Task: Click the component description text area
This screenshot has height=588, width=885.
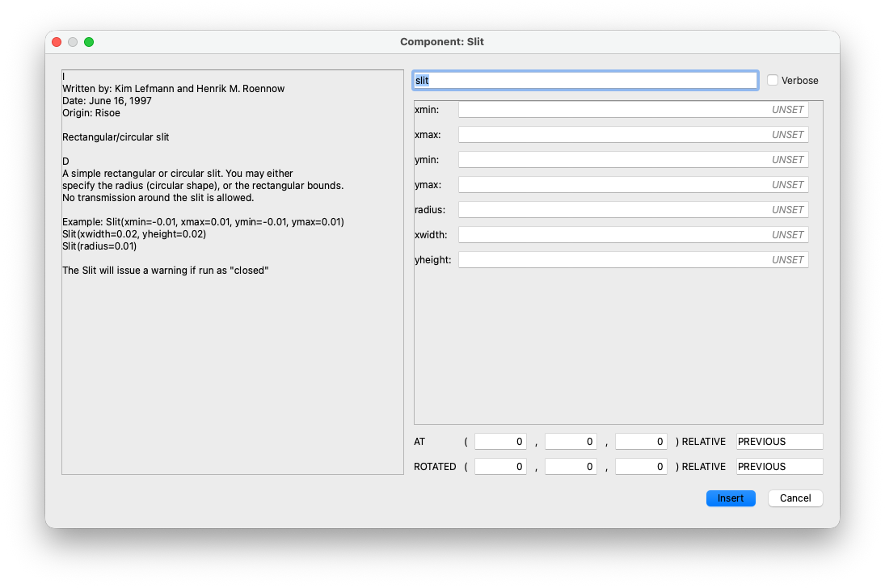Action: click(233, 272)
